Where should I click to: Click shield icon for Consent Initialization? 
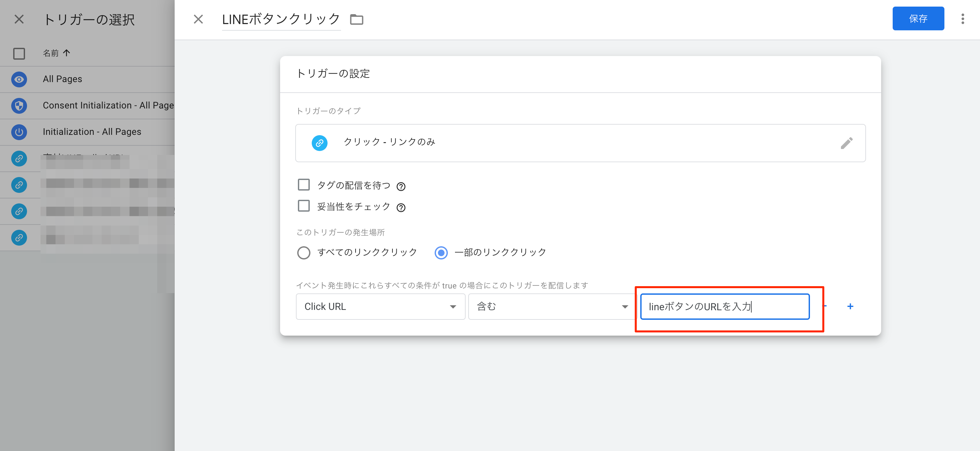coord(19,105)
